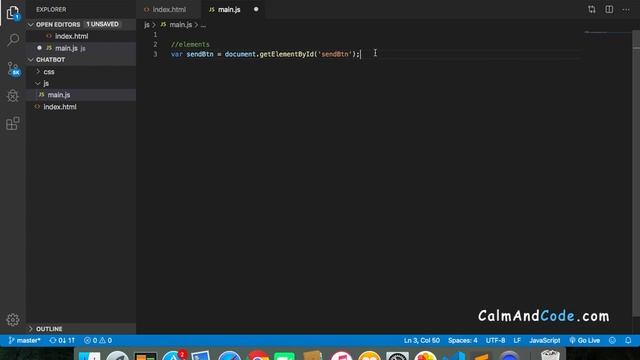Viewport: 640px width, 360px height.
Task: Open the Extensions view icon
Action: tap(13, 123)
